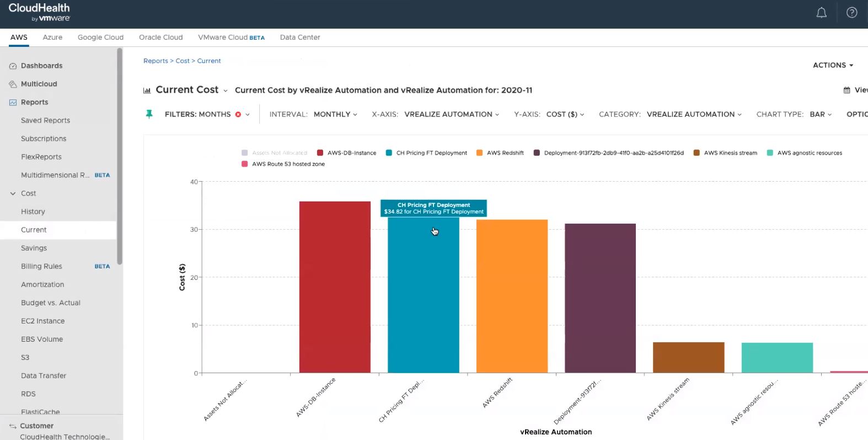The height and width of the screenshot is (440, 868).
Task: Toggle AWS Route 53 hosted zone legend entry
Action: 283,164
